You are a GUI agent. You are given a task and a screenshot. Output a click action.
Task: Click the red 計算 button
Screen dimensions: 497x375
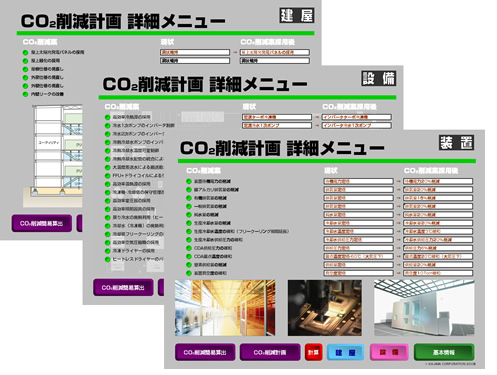[314, 352]
